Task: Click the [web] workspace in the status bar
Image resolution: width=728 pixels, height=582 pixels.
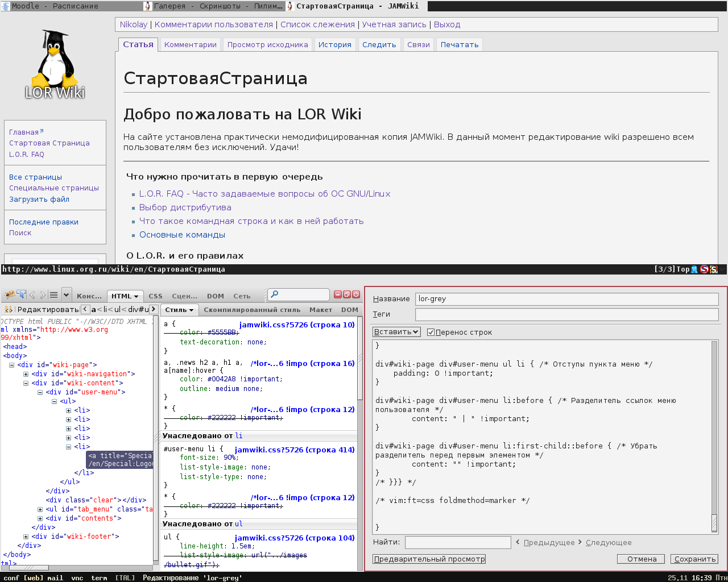Action: click(34, 577)
